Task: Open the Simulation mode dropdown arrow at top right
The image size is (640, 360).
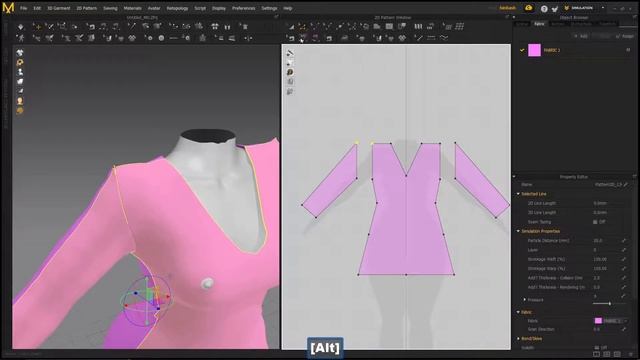Action: (x=603, y=8)
